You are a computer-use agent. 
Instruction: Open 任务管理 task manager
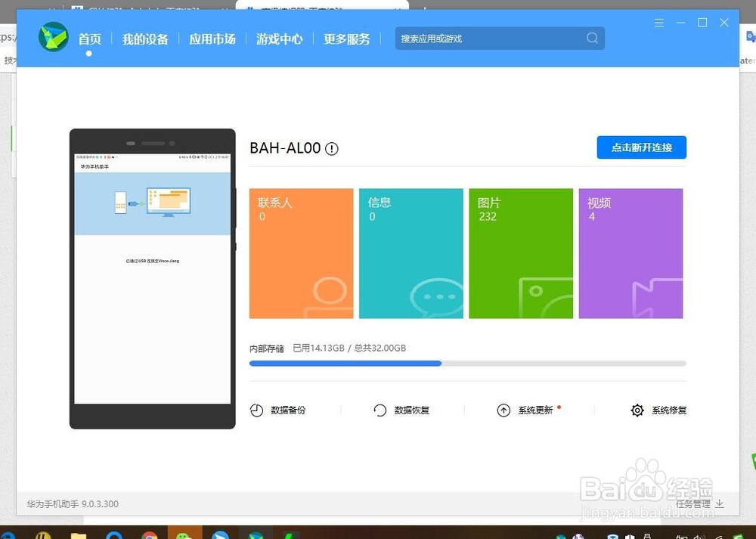tap(692, 503)
